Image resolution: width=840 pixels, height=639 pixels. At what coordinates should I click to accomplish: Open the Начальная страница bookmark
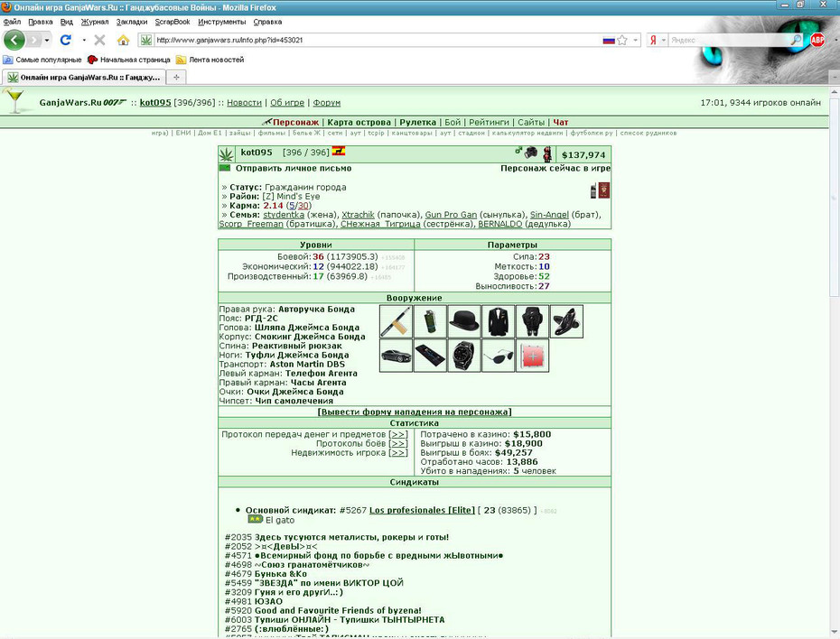[x=128, y=60]
